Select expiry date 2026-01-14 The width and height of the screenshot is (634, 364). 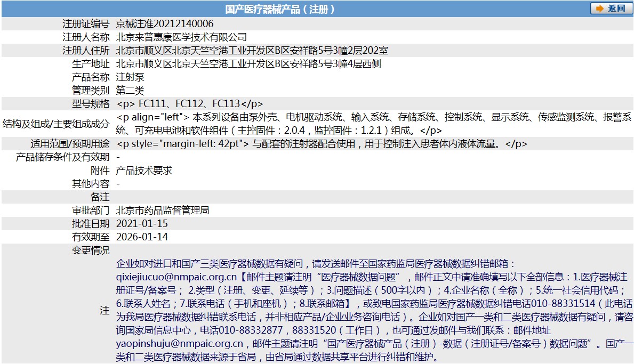(x=142, y=237)
